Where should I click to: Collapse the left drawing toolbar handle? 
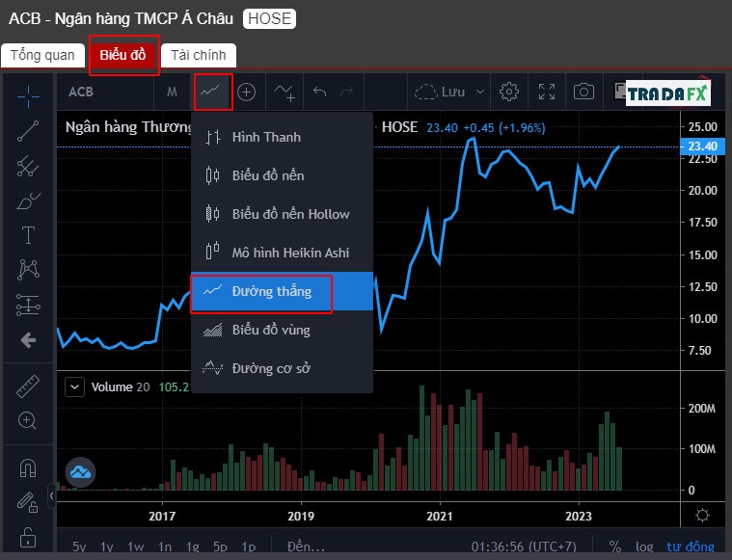point(51,496)
